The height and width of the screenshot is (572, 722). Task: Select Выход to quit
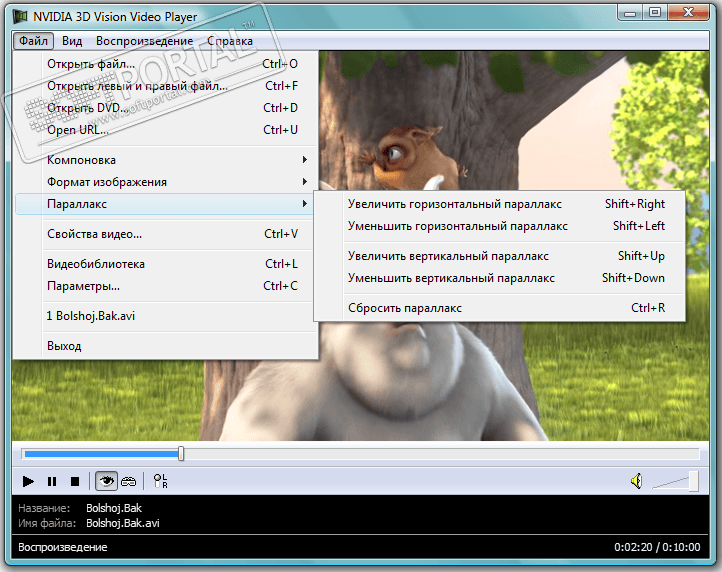click(166, 346)
